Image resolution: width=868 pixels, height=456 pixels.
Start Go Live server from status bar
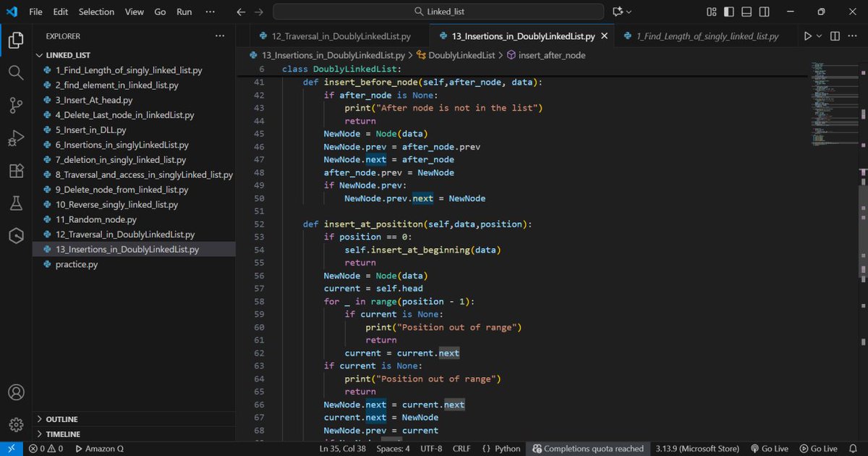coord(770,448)
